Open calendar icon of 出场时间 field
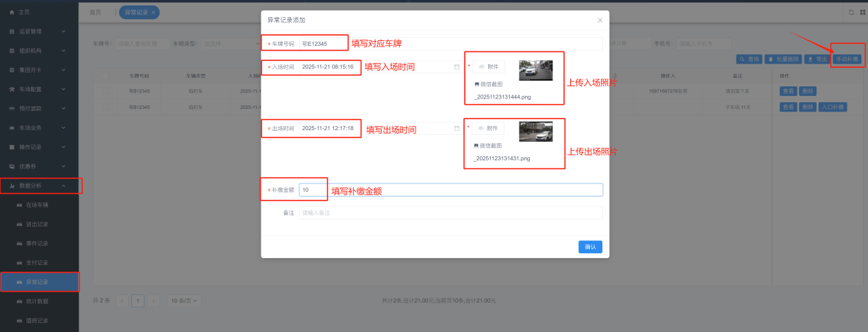This screenshot has width=868, height=332. click(457, 128)
